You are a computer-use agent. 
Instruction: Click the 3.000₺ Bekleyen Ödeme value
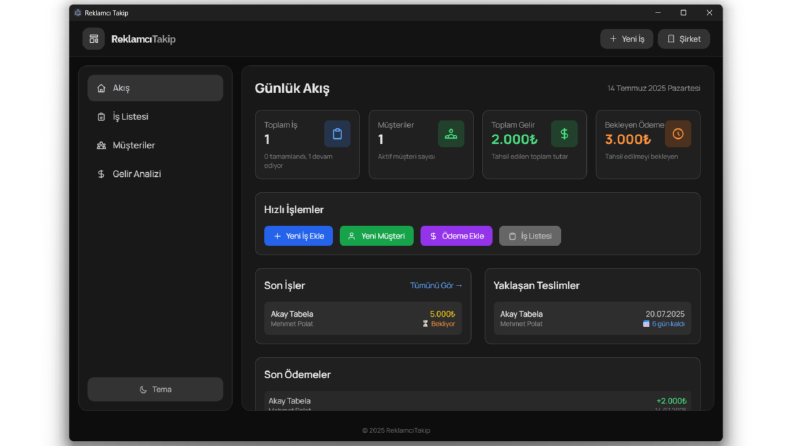pos(628,139)
